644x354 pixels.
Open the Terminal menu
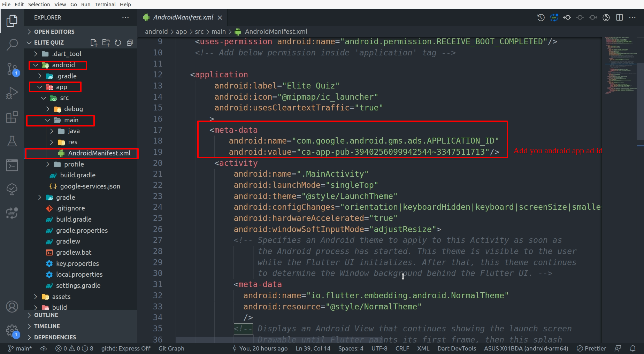pyautogui.click(x=105, y=4)
